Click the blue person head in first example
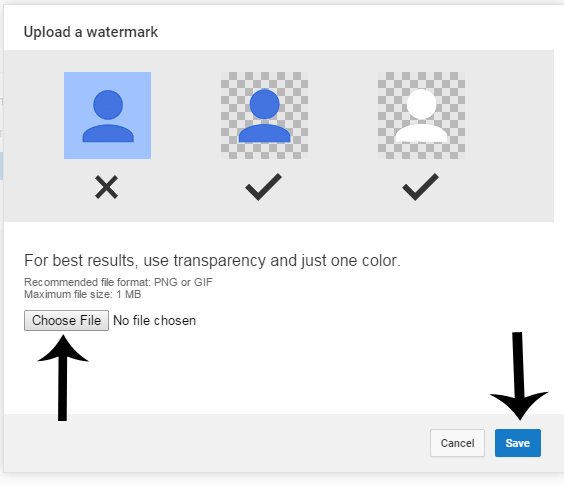 coord(108,105)
